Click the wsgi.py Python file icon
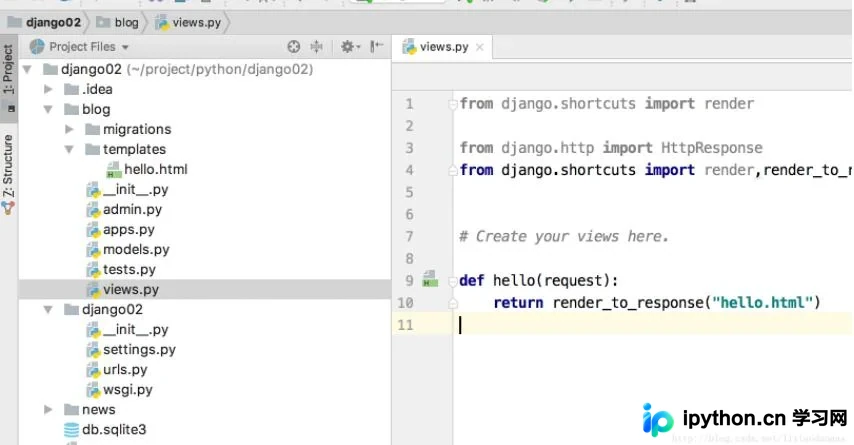 93,390
